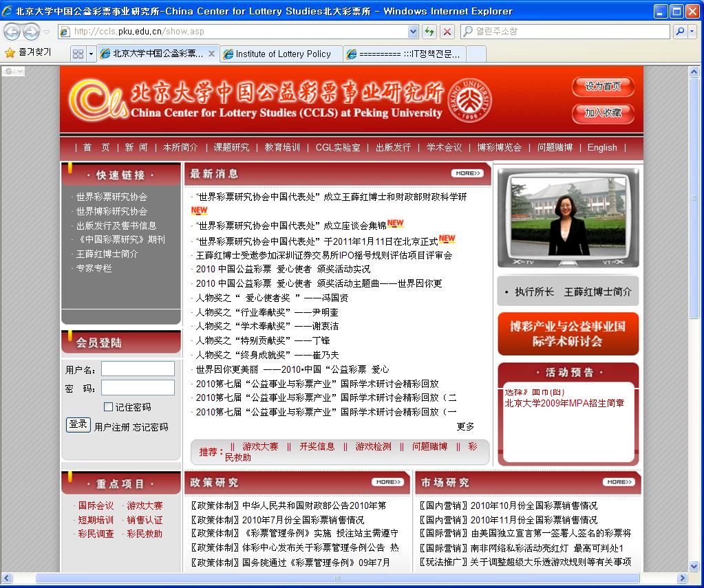
Task: Open the search provider dropdown arrow
Action: click(x=692, y=32)
